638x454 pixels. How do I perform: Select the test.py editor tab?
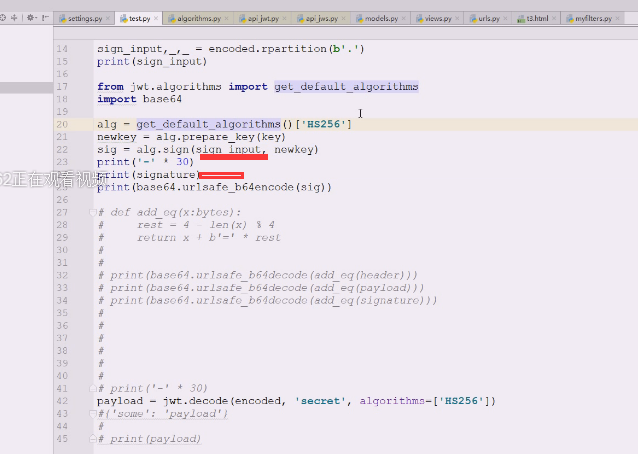click(139, 18)
